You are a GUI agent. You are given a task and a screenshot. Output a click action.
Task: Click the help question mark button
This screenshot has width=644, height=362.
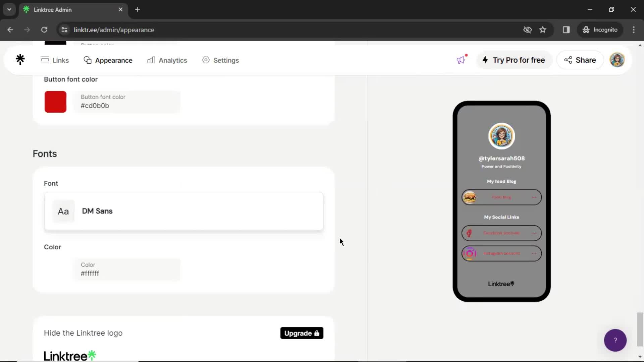pyautogui.click(x=616, y=340)
